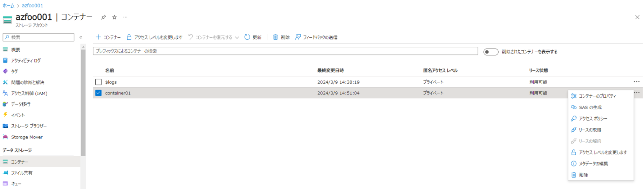Screen dimensions: 644x189
Task: Click the restore container toolbar button
Action: [x=210, y=37]
